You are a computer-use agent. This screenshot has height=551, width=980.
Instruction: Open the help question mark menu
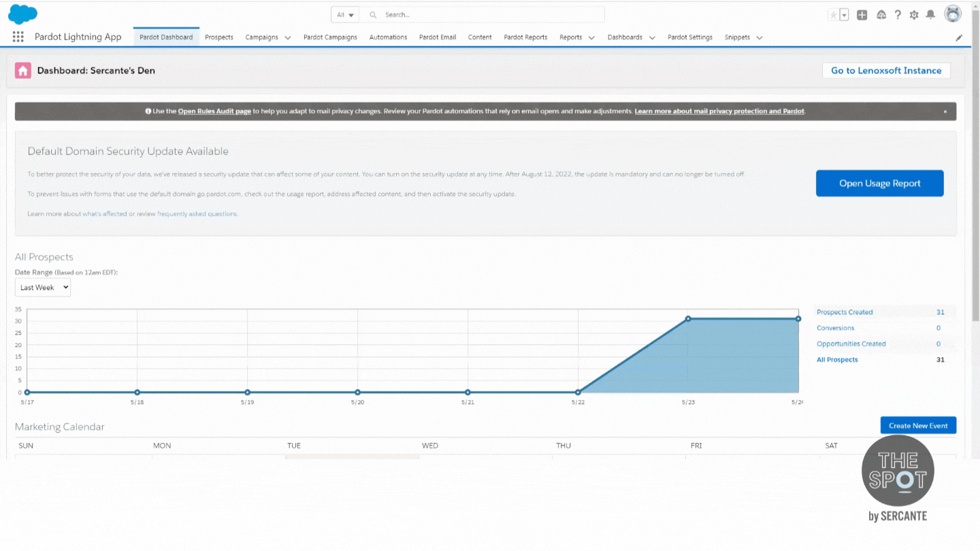[898, 14]
